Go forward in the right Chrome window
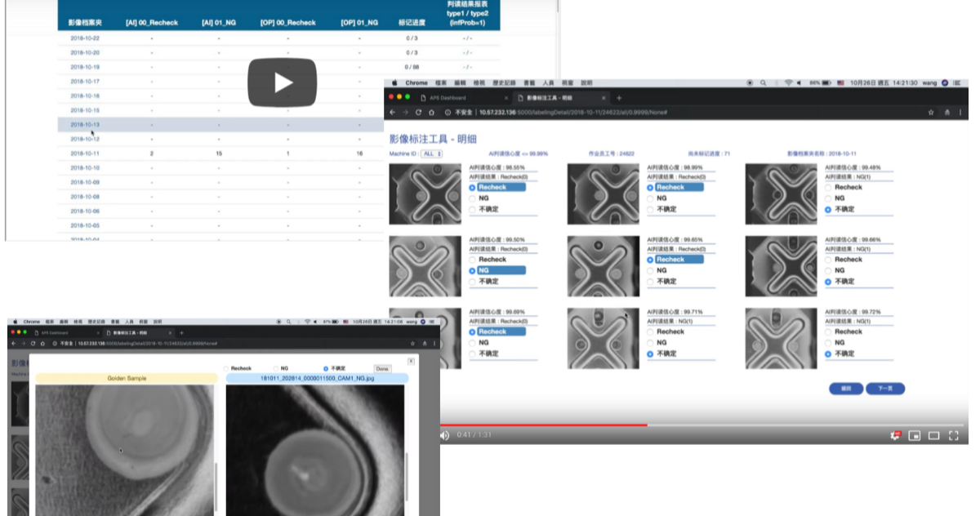The height and width of the screenshot is (516, 980). (x=406, y=112)
